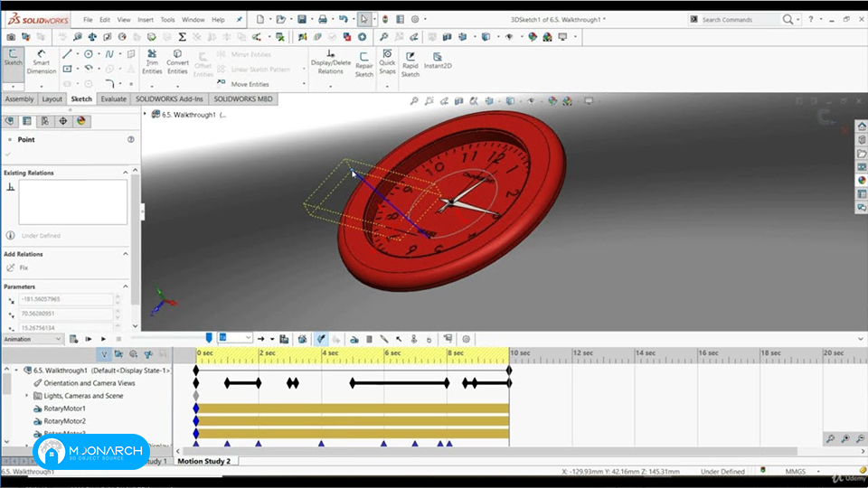Click the Motor icon in motion toolbar
This screenshot has height=488, width=868.
pos(354,339)
